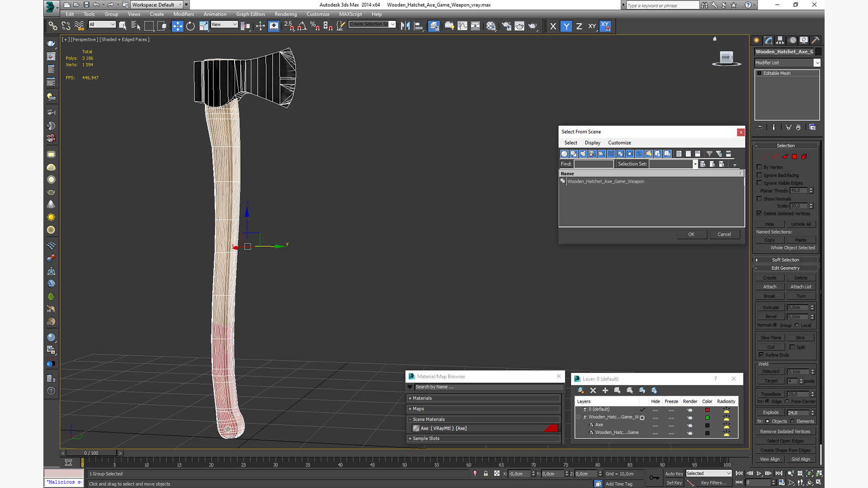Open Select by Name tool
The height and width of the screenshot is (488, 868).
click(x=136, y=26)
